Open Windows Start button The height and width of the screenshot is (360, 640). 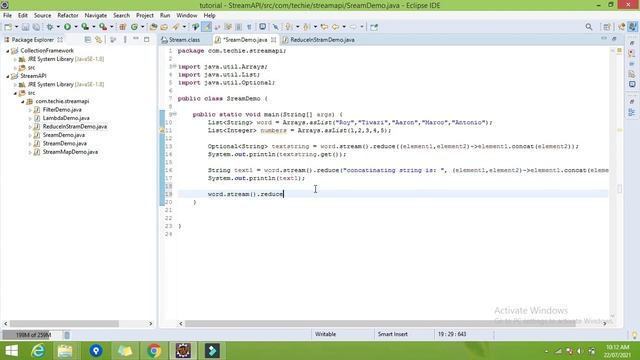pyautogui.click(x=11, y=351)
